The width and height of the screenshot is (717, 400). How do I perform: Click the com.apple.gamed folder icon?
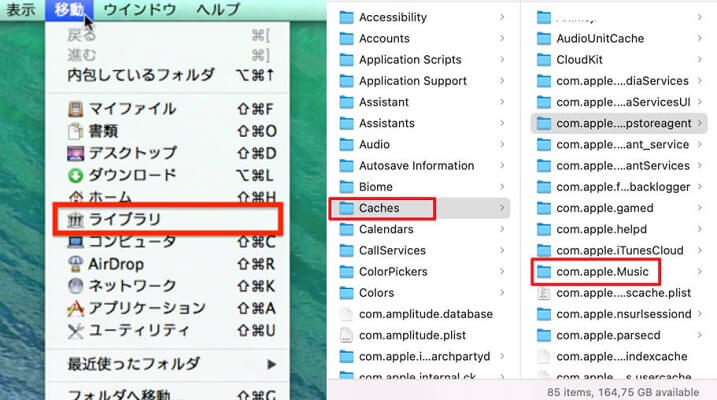(544, 208)
